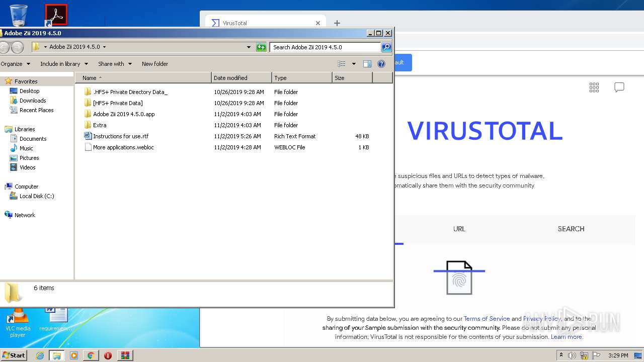The height and width of the screenshot is (362, 644).
Task: Open Documents library
Action: point(33,139)
